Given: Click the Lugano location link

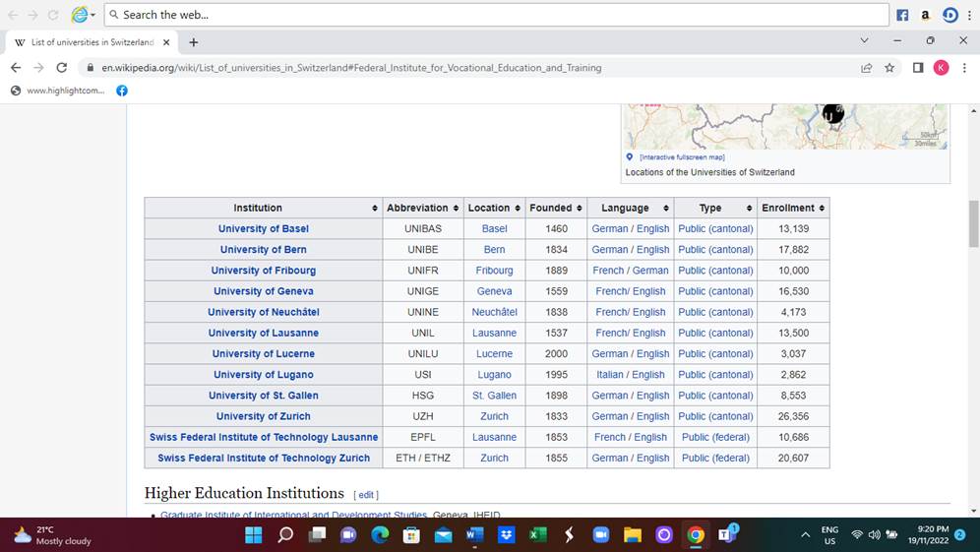Looking at the screenshot, I should point(494,375).
